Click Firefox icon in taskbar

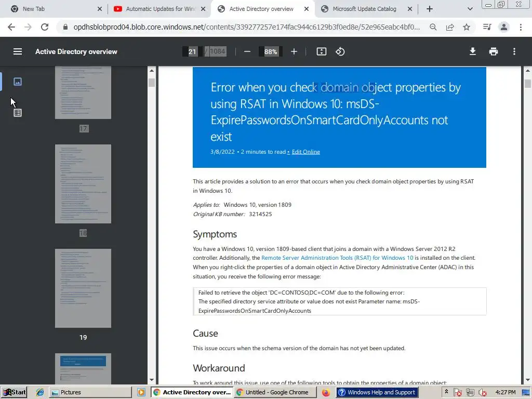[326, 392]
